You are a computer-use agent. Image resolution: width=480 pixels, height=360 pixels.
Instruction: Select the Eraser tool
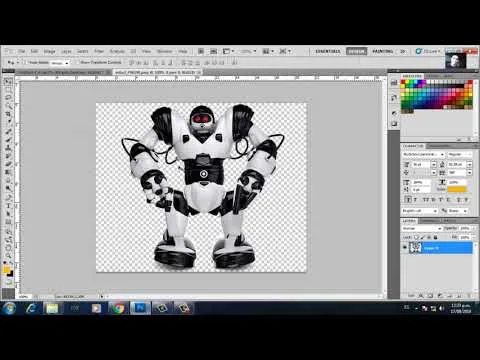(8, 164)
